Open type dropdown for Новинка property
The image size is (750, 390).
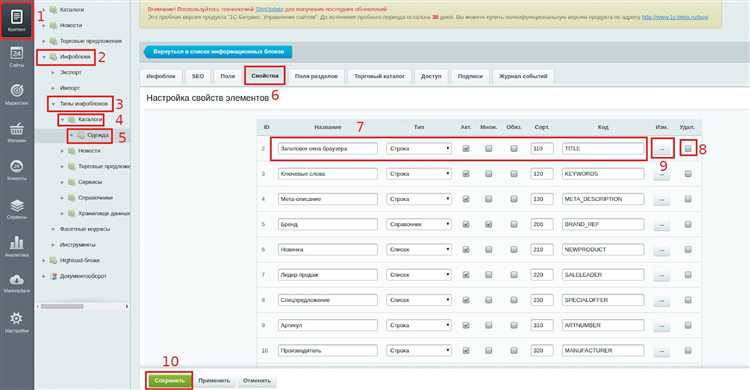tap(419, 250)
